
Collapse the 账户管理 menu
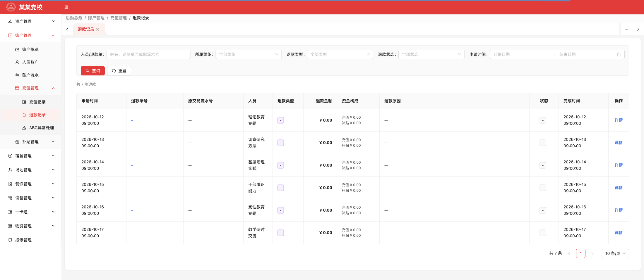(30, 35)
